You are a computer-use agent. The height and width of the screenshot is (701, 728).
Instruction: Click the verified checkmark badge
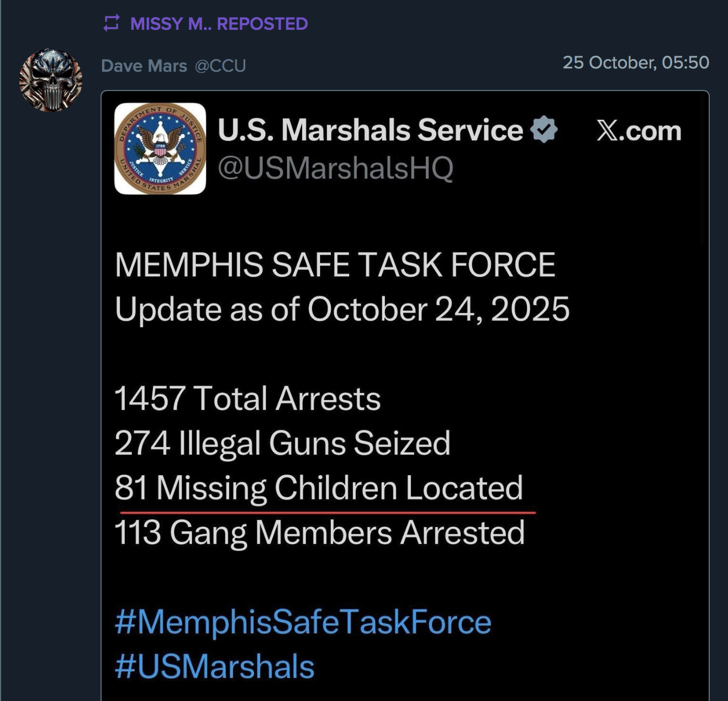tap(544, 129)
